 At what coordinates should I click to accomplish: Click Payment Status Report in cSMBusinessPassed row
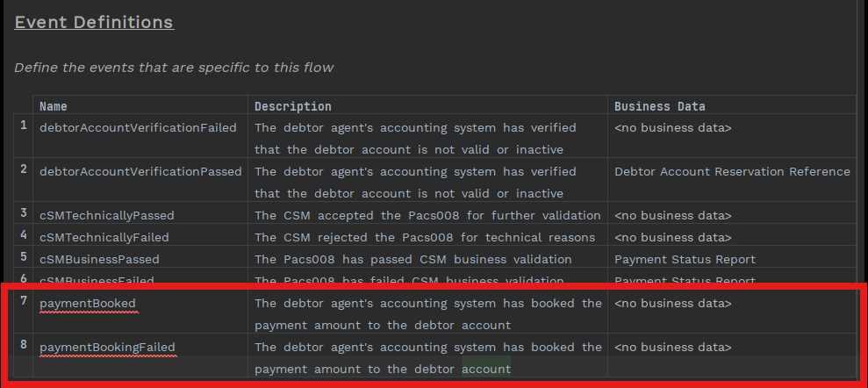(x=685, y=259)
